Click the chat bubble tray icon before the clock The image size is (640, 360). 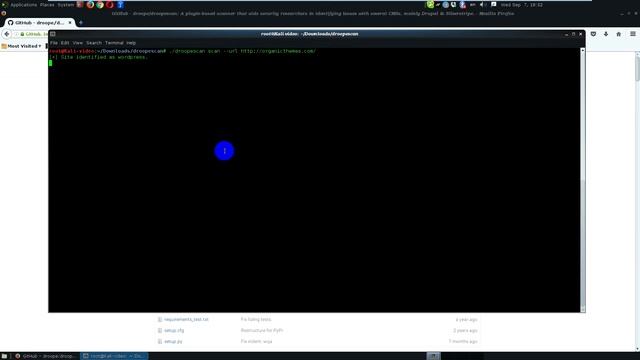tap(493, 5)
